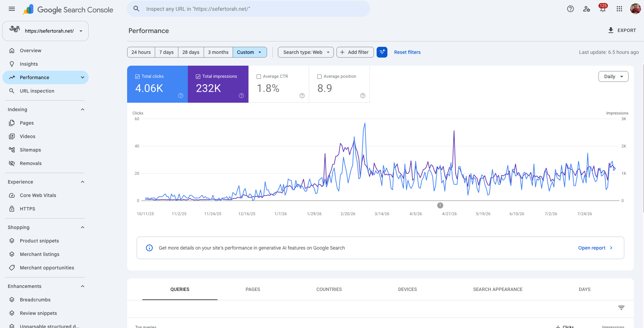Click the Overview home icon
The image size is (644, 328).
[12, 51]
